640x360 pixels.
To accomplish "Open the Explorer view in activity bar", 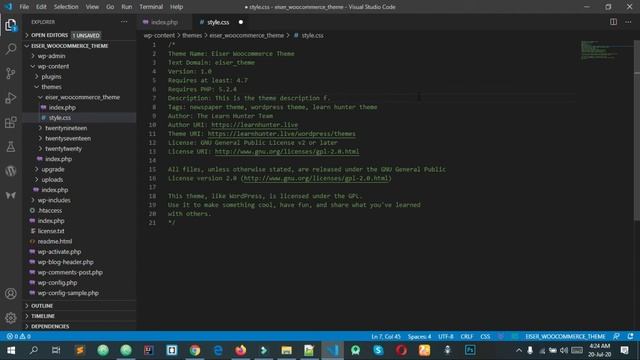I will 11,25.
